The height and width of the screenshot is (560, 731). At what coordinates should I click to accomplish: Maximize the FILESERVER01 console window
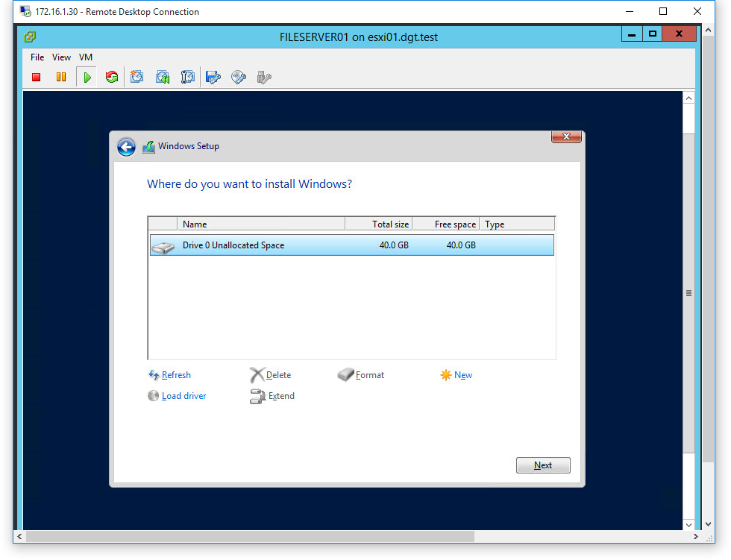point(652,34)
